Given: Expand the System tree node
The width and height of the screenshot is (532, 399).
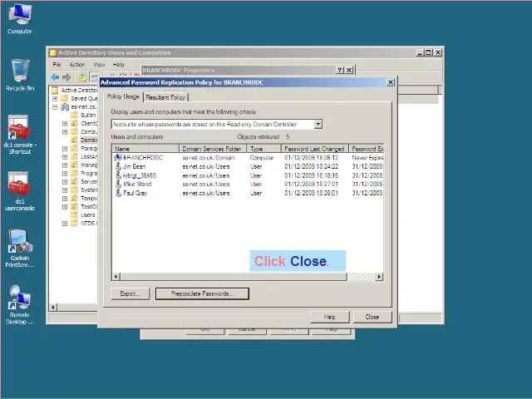Looking at the screenshot, I should 65,190.
